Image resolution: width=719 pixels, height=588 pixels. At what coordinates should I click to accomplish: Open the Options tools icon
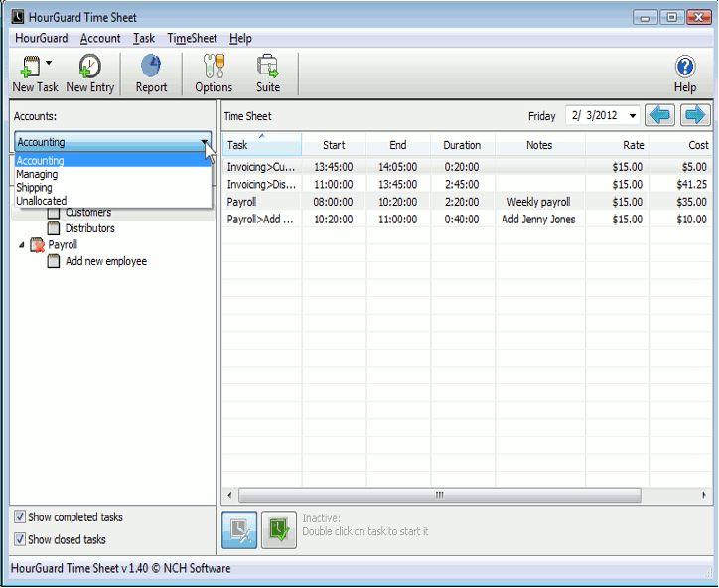click(x=214, y=66)
